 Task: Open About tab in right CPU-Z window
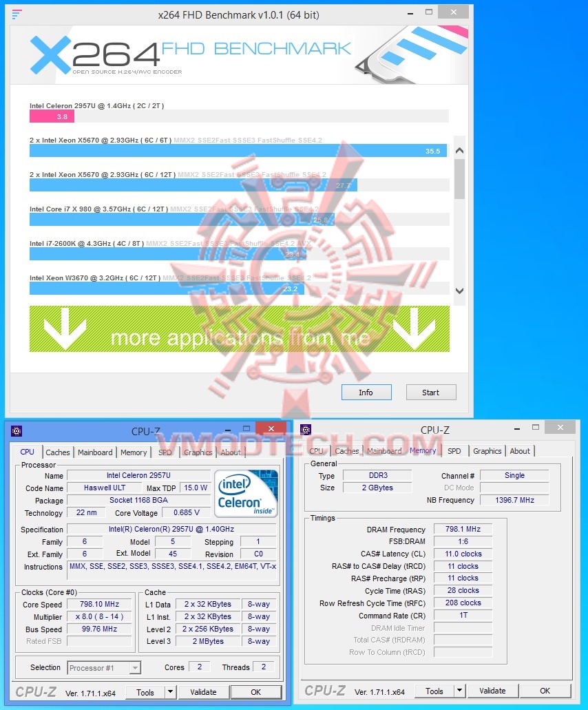520,451
